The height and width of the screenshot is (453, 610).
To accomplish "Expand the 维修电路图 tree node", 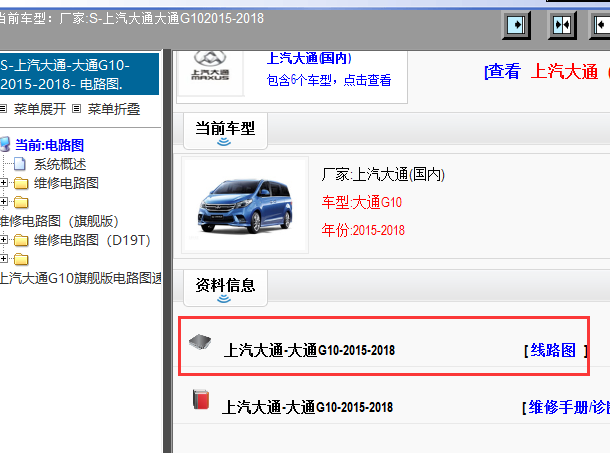I will (4, 183).
